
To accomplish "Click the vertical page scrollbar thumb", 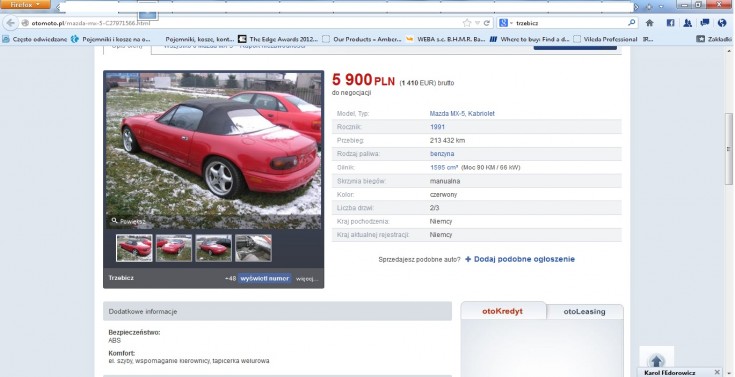I will [x=728, y=149].
